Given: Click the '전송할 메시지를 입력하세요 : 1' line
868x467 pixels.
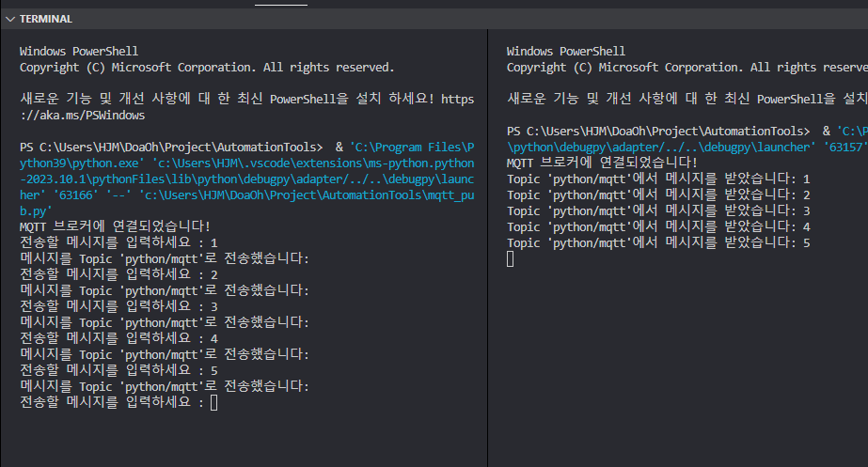Looking at the screenshot, I should 119,242.
